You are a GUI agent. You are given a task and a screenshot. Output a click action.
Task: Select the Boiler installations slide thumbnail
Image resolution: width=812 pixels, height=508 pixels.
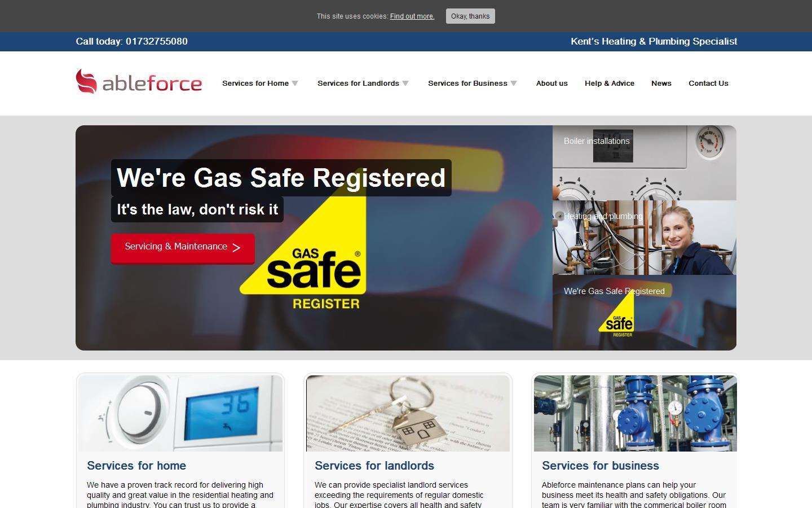coord(645,163)
